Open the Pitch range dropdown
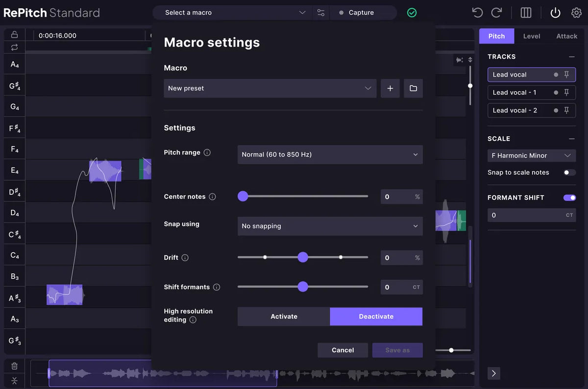Image resolution: width=588 pixels, height=389 pixels. 330,154
